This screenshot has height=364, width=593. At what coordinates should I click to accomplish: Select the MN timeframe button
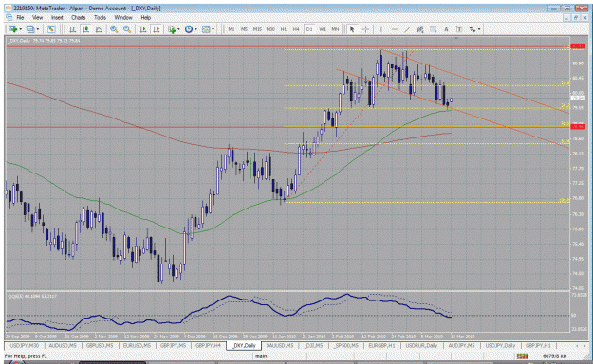335,29
